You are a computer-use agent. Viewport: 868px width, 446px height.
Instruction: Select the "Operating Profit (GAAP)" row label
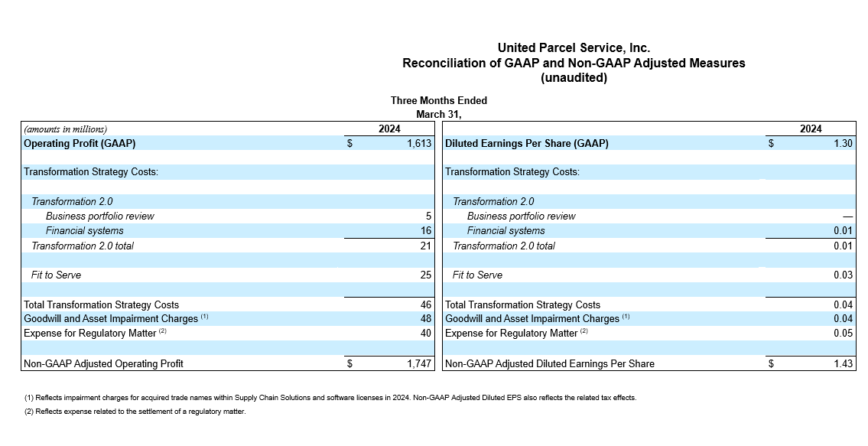pyautogui.click(x=80, y=144)
